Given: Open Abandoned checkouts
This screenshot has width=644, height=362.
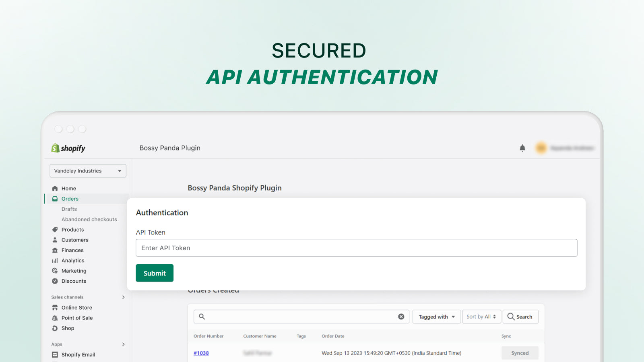Looking at the screenshot, I should [89, 220].
